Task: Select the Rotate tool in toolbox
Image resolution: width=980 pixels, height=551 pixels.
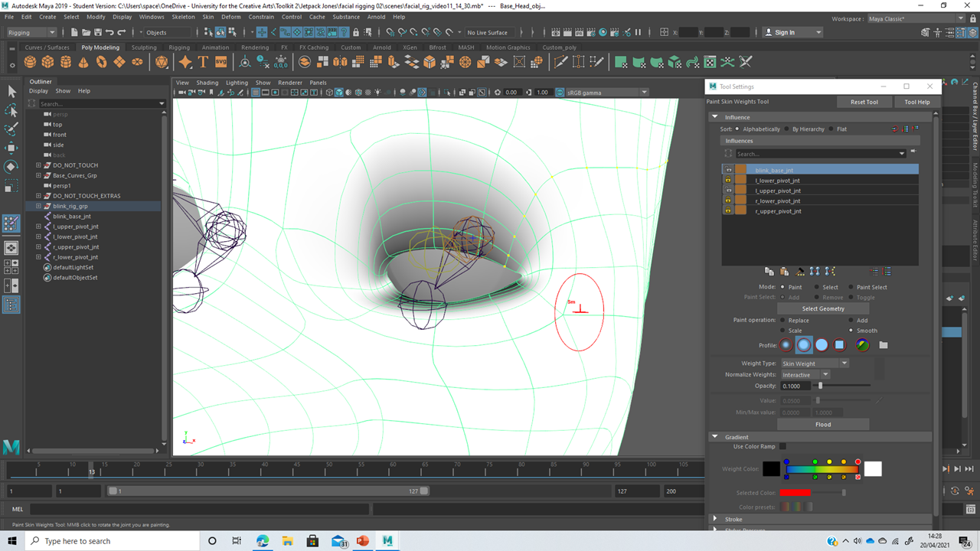Action: pos(11,166)
